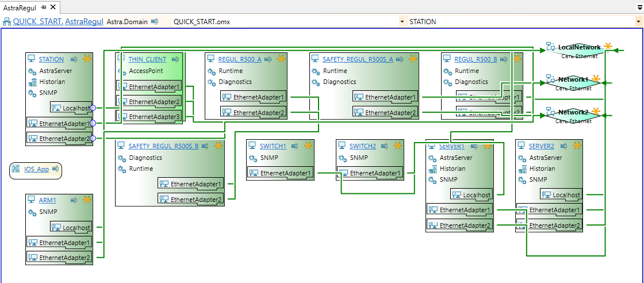
Task: Open the QUICK_START.omx dropdown arrow
Action: pos(401,22)
